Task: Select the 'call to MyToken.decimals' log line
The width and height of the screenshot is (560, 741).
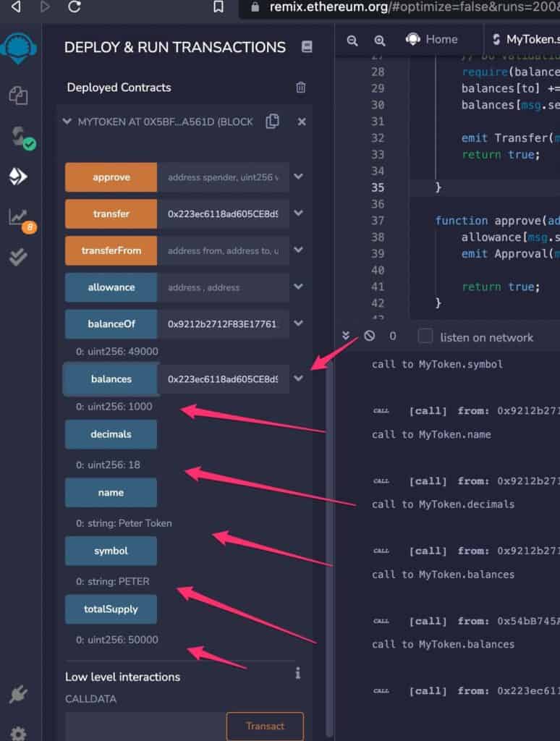Action: click(x=443, y=504)
